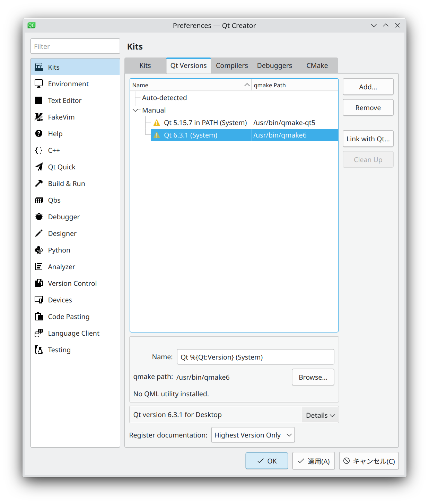
Task: Browse for a qmake path
Action: pyautogui.click(x=313, y=377)
